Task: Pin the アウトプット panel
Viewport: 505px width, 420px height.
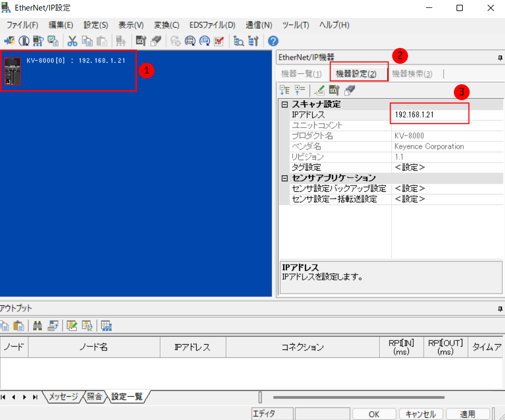Action: pos(500,309)
